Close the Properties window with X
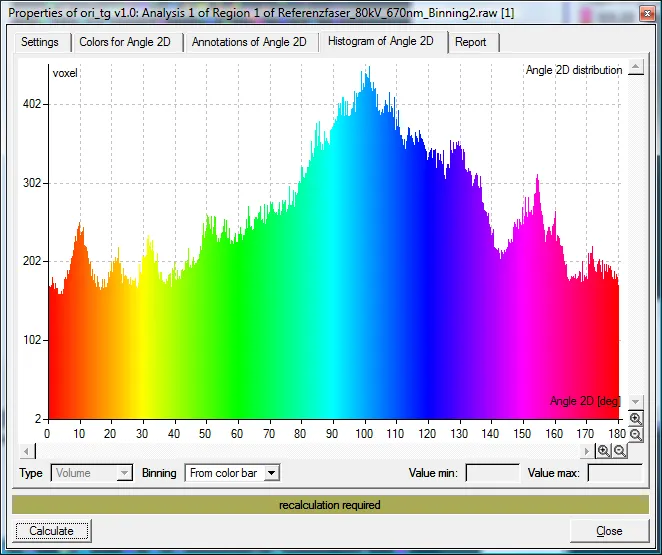The image size is (662, 555). (647, 13)
